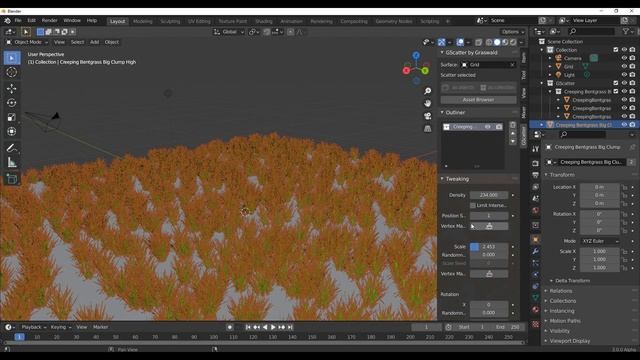This screenshot has height=360, width=640.
Task: Click the viewport pan hand icon
Action: (x=427, y=103)
